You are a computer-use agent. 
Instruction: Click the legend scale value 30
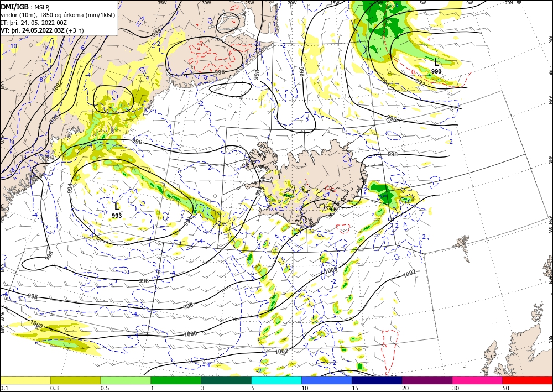[x=455, y=388]
